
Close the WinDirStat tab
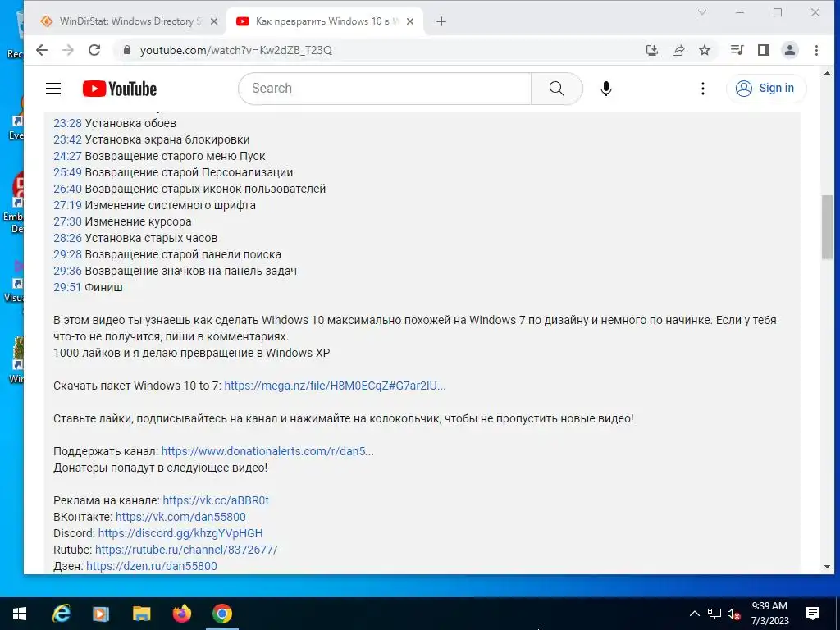click(x=214, y=21)
